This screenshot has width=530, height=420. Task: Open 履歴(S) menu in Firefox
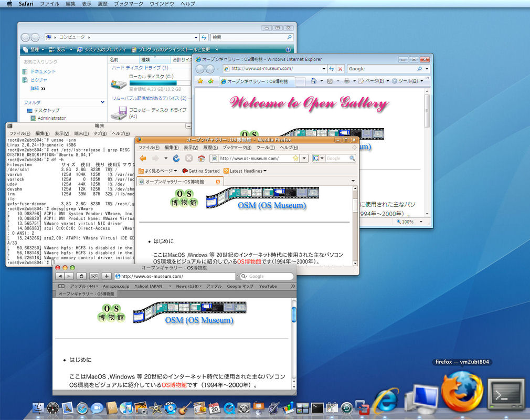pyautogui.click(x=210, y=148)
